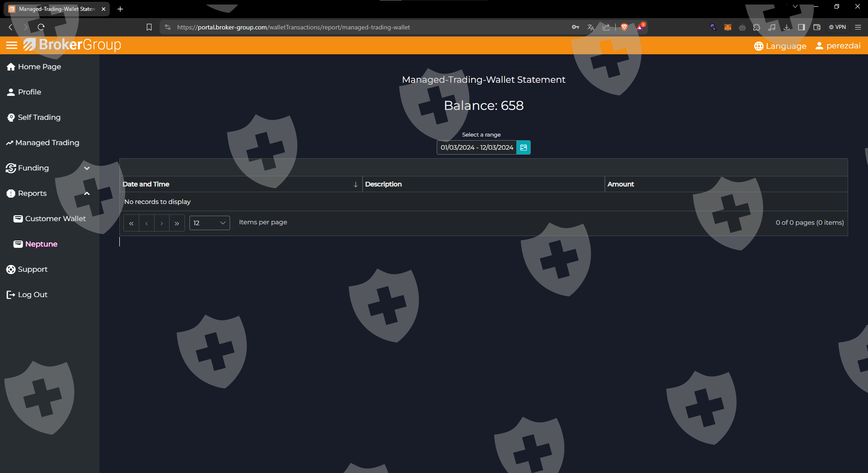Open the items per page dropdown
The width and height of the screenshot is (868, 473).
point(209,223)
